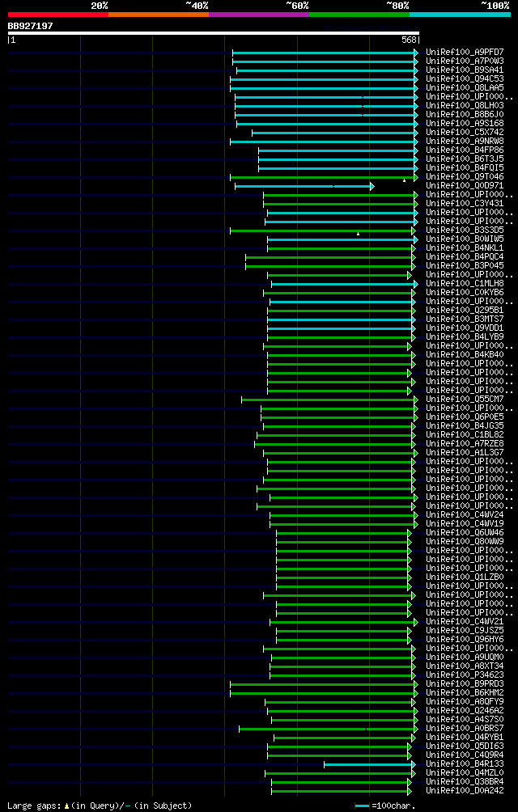Select the UniRef100_Q94C53 label
This screenshot has width=518, height=812.
click(465, 78)
